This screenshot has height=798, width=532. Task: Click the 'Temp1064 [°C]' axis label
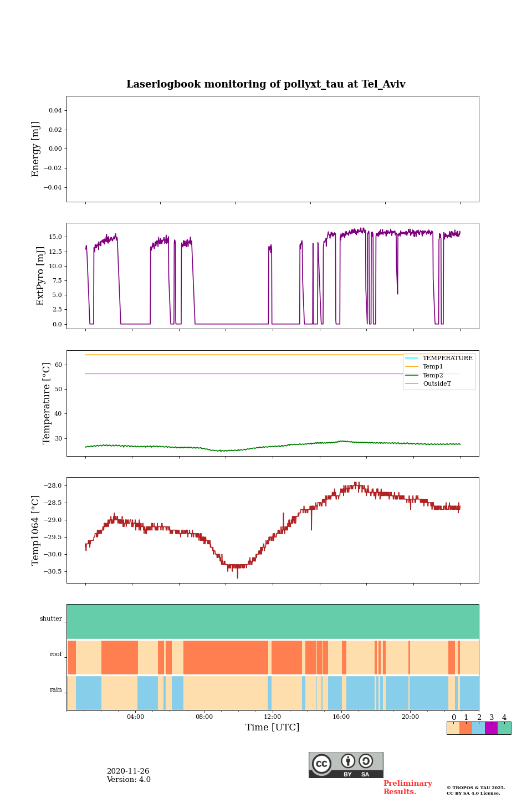pos(36,530)
